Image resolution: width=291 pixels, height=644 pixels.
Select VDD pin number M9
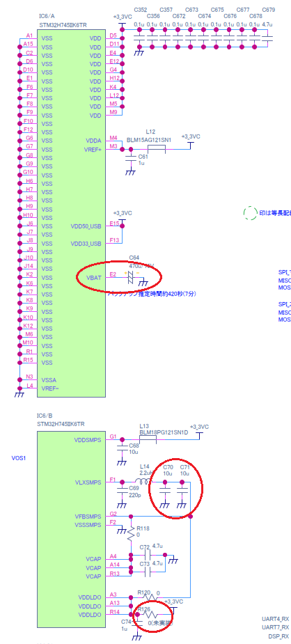(x=113, y=113)
